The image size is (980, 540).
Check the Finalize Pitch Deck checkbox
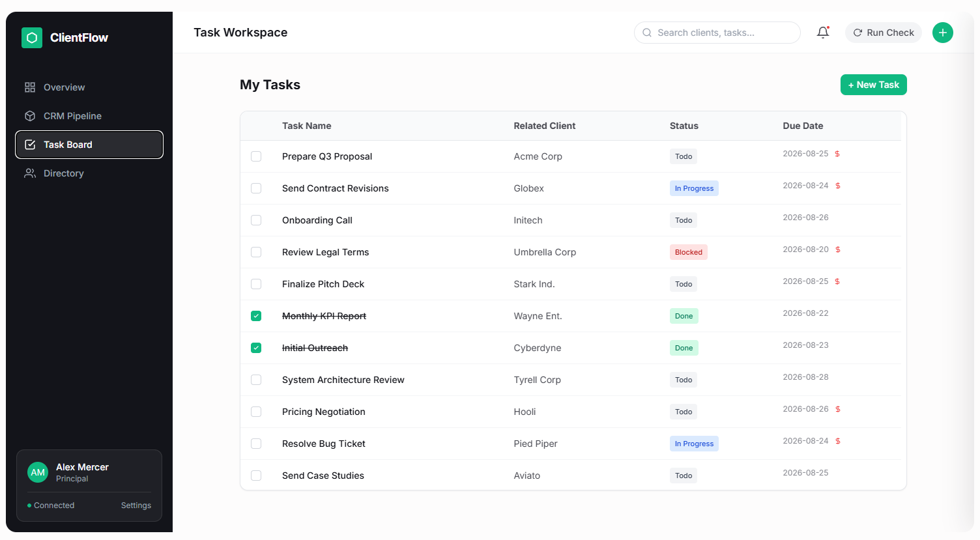[x=256, y=284]
